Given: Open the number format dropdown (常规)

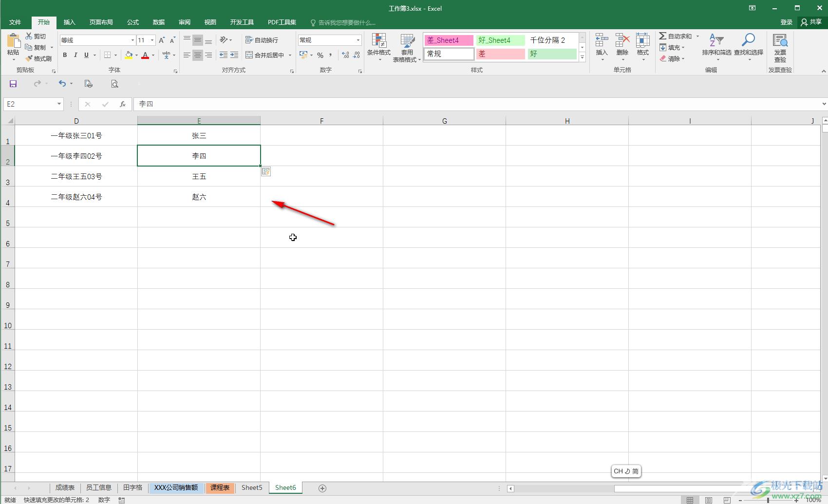Looking at the screenshot, I should click(x=358, y=40).
